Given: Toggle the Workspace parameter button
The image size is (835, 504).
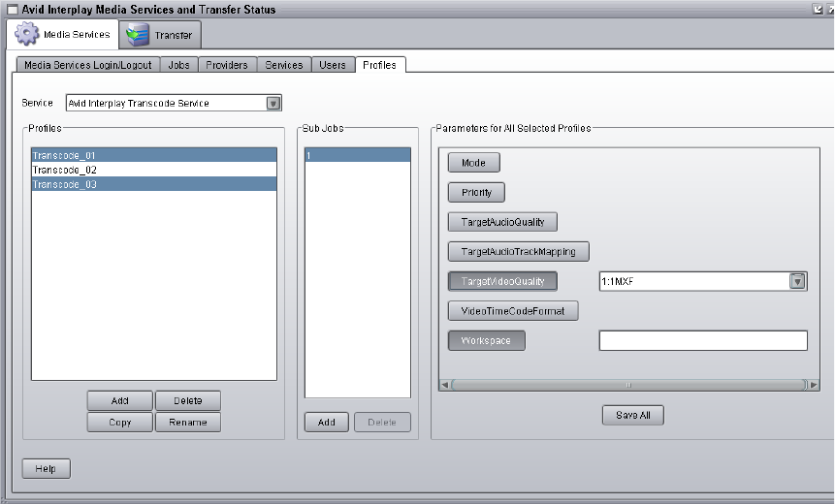Looking at the screenshot, I should click(x=486, y=340).
